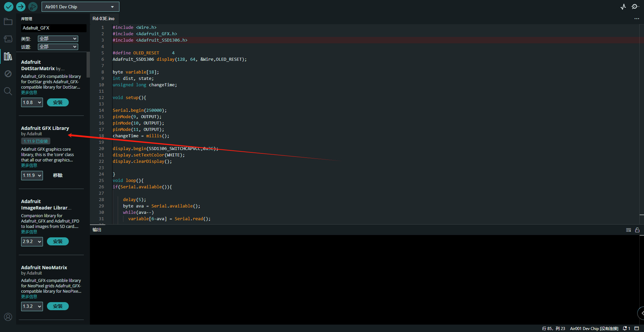Click the void loop() code line

pos(128,181)
